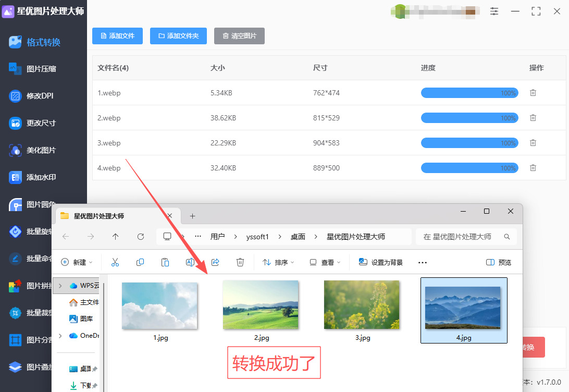The width and height of the screenshot is (569, 392).
Task: Click the Share icon in Explorer toolbar
Action: (x=215, y=262)
